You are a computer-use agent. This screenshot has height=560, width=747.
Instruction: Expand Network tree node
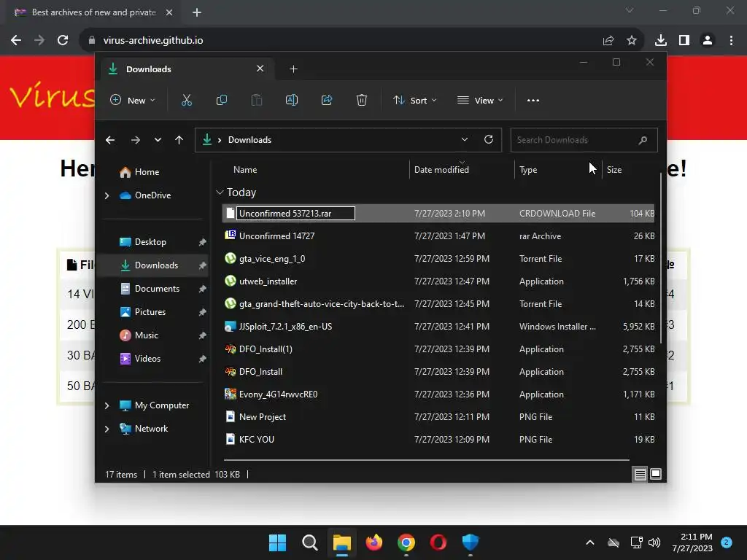point(107,429)
